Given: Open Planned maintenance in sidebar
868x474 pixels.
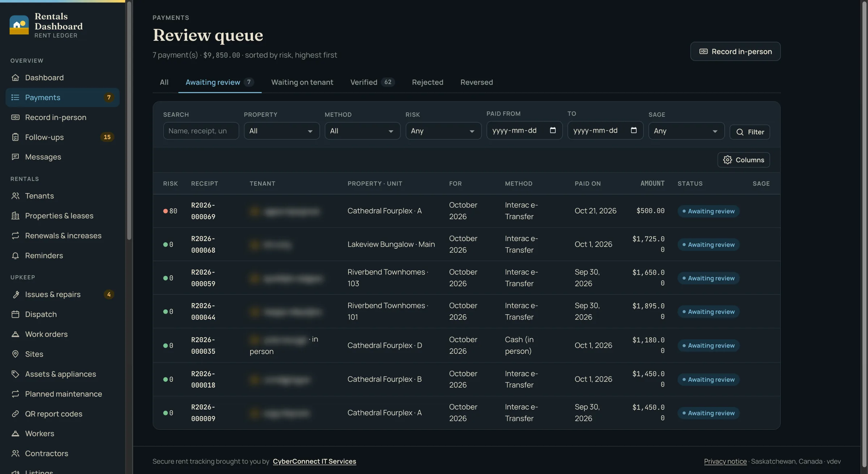Looking at the screenshot, I should click(x=63, y=394).
